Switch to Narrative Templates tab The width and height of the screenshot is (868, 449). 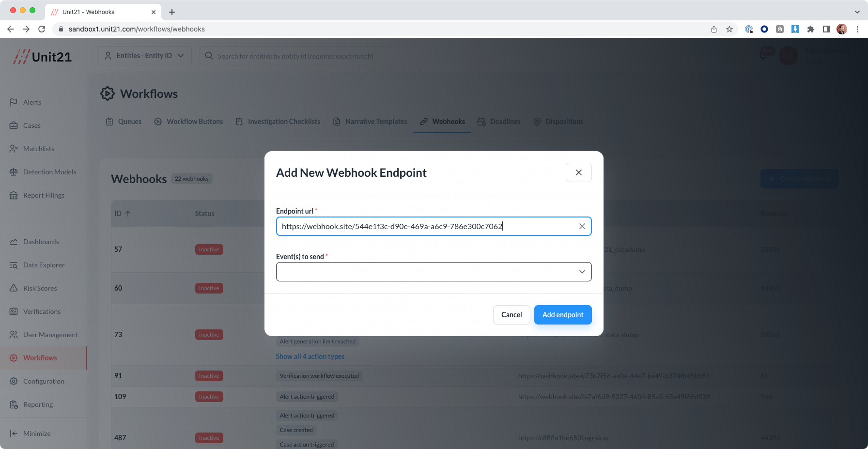(371, 122)
